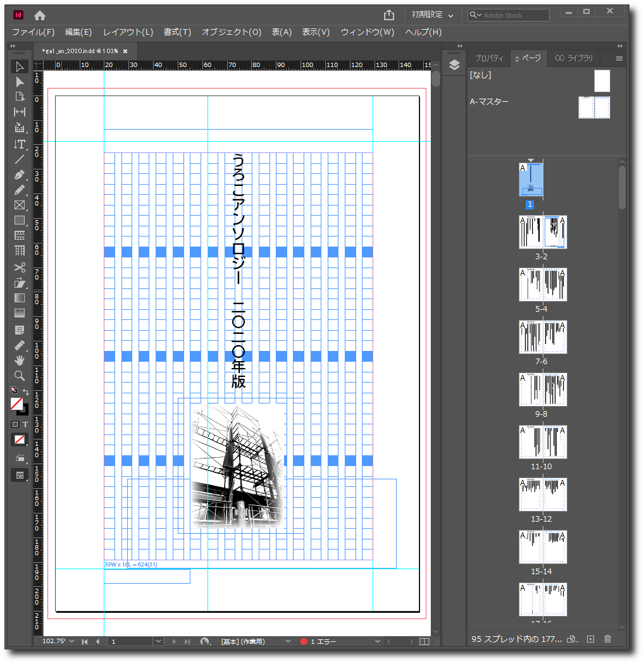Open the Layers panel icon
The height and width of the screenshot is (664, 644).
454,65
